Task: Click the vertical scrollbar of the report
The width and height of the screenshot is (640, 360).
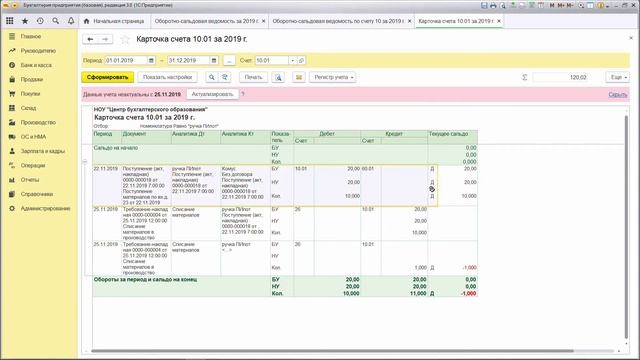Action: click(x=626, y=227)
